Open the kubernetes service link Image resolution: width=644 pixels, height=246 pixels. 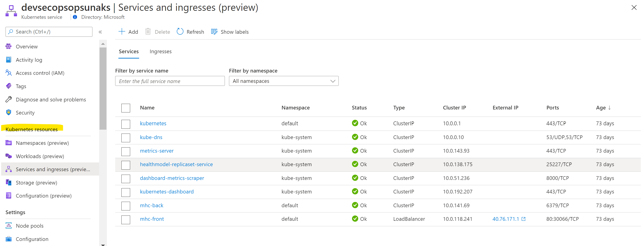(x=153, y=123)
